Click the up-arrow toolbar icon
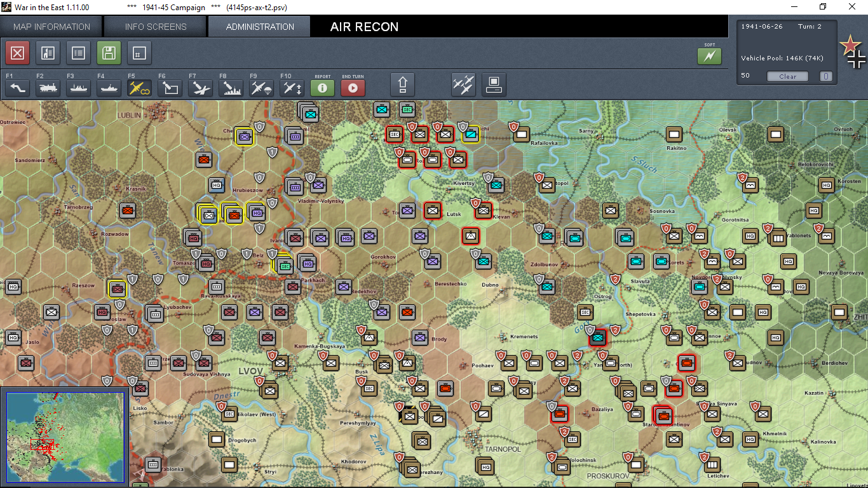This screenshot has width=868, height=488. (402, 85)
